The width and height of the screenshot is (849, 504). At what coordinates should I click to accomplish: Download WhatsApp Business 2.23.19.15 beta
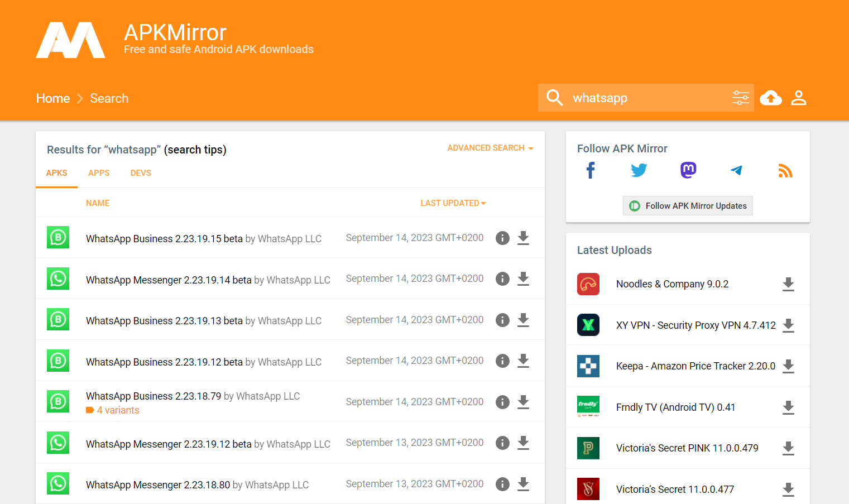click(523, 238)
